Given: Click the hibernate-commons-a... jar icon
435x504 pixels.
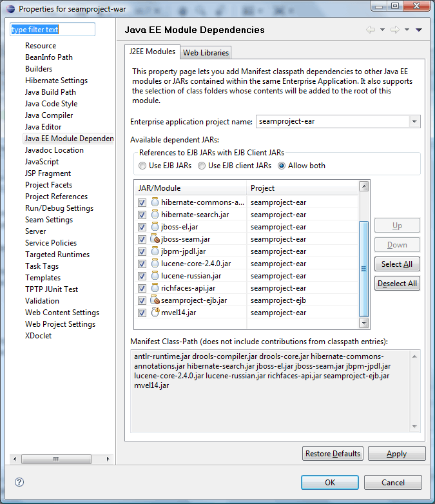Looking at the screenshot, I should pos(155,202).
